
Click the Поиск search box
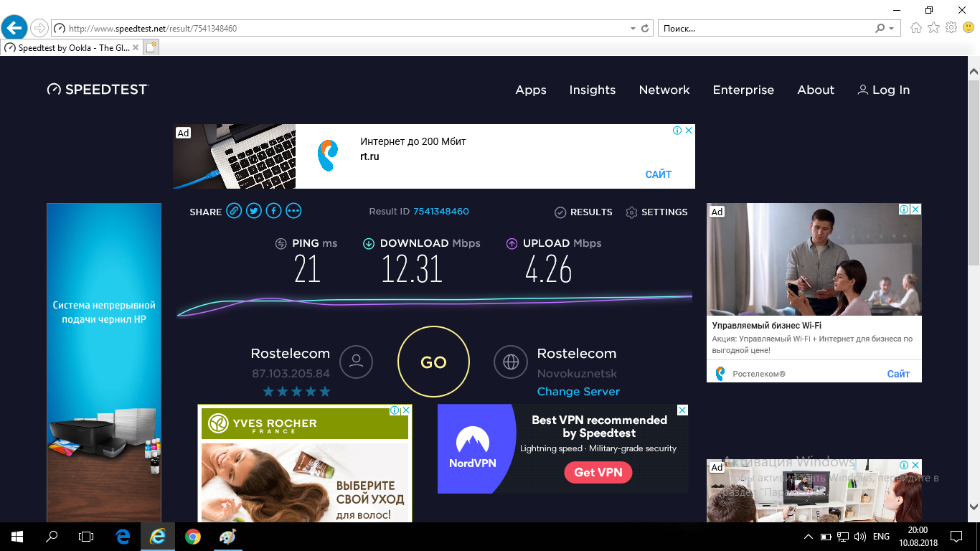764,29
